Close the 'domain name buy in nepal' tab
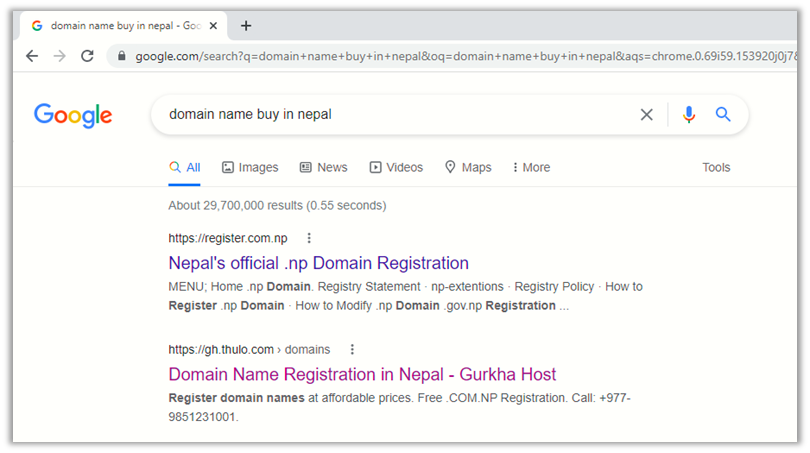This screenshot has height=453, width=810. coord(213,25)
